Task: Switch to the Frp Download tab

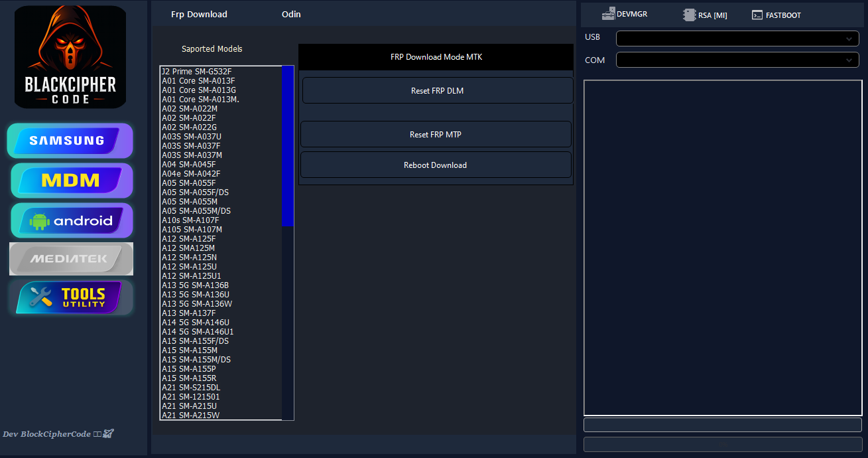Action: [199, 14]
